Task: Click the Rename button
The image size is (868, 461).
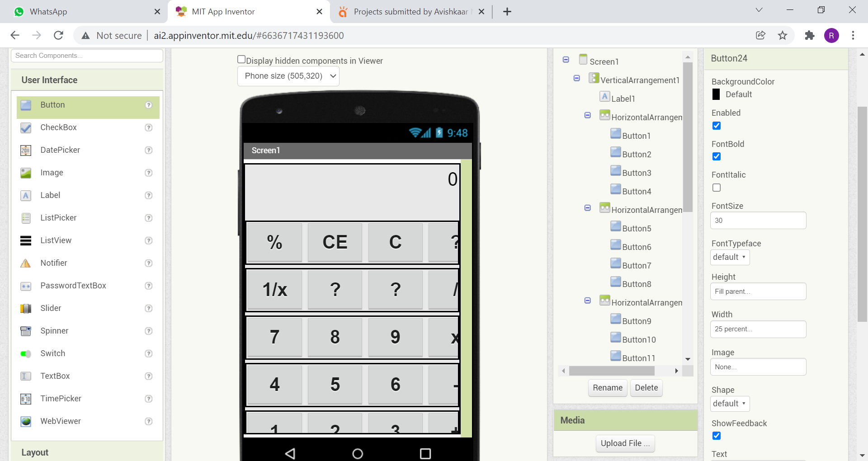Action: click(607, 388)
